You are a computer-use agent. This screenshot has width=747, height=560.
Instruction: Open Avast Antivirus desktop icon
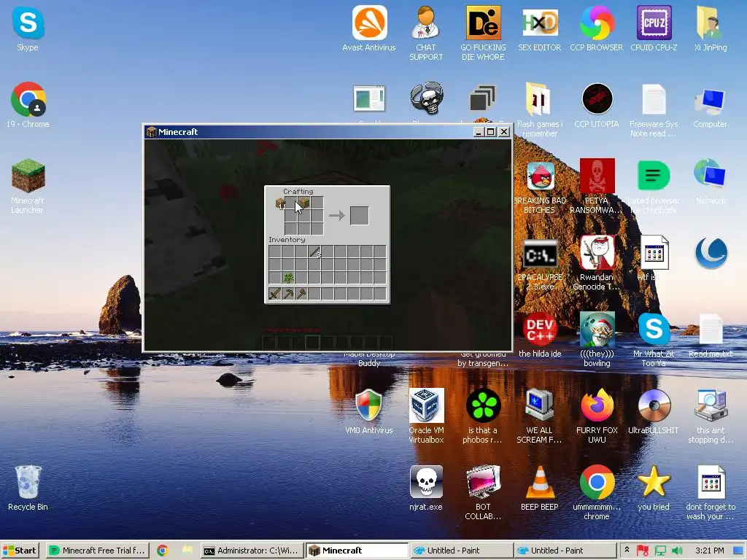click(369, 28)
